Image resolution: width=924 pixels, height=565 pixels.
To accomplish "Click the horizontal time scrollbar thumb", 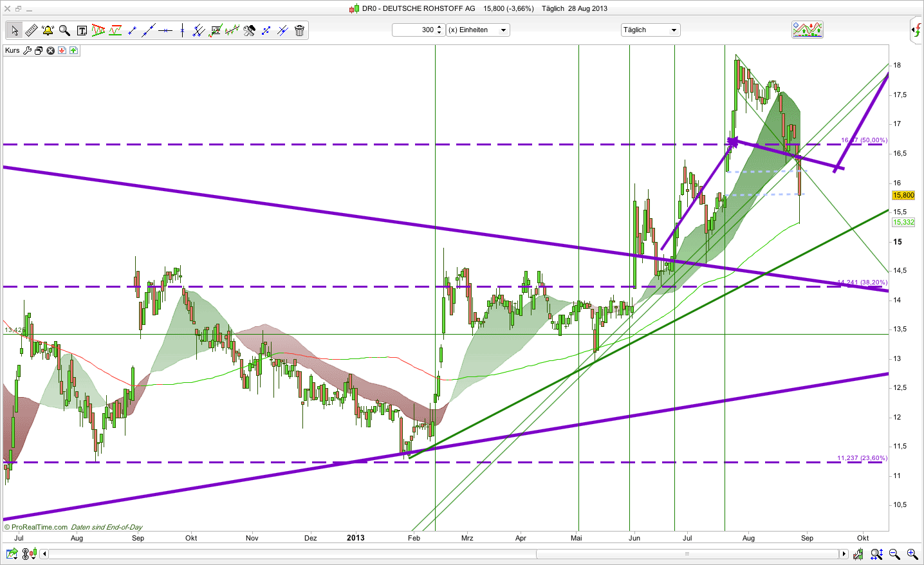I will [x=687, y=554].
